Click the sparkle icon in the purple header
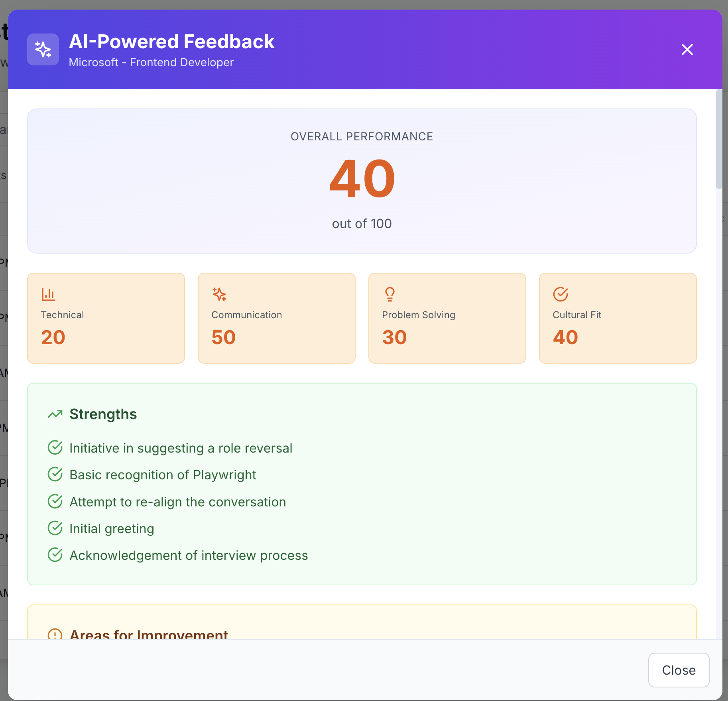Screen dimensions: 728x701 point(43,49)
